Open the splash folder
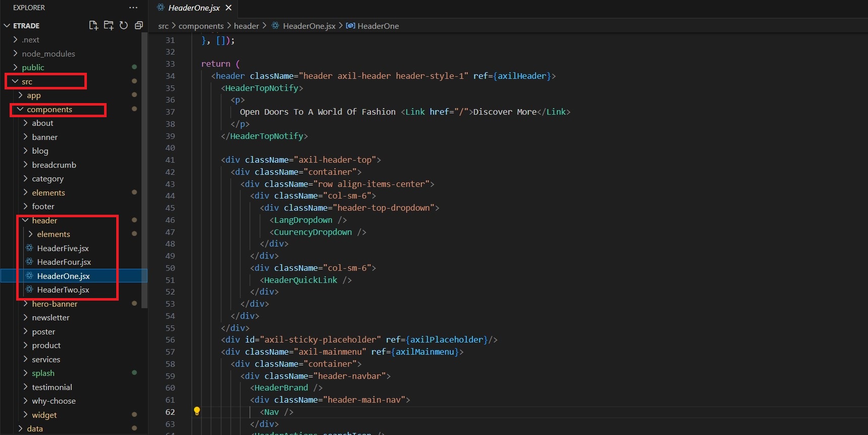 pyautogui.click(x=43, y=373)
